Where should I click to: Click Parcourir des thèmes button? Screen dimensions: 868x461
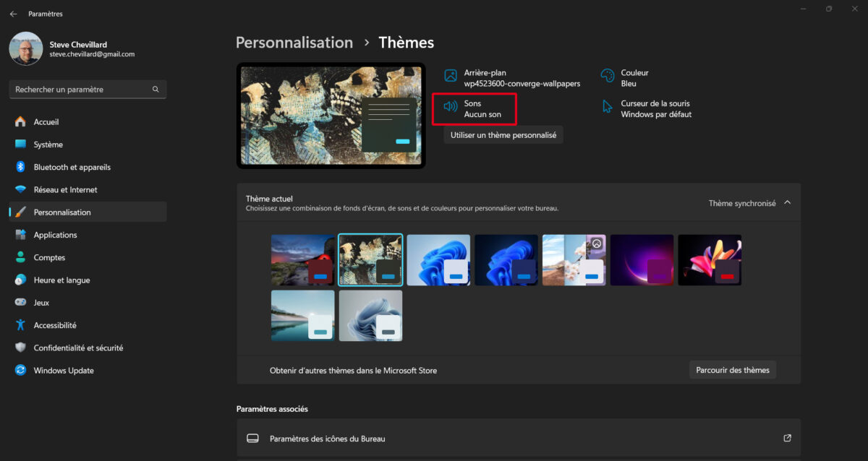(x=733, y=370)
